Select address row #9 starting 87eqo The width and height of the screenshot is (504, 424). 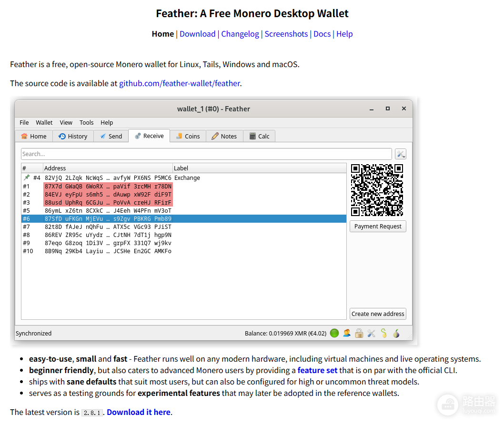(183, 243)
